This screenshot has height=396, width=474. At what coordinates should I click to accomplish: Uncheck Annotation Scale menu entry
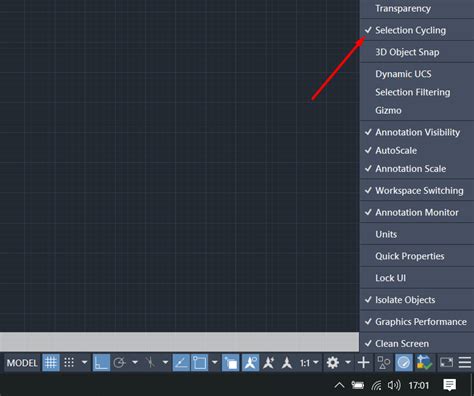coord(417,169)
